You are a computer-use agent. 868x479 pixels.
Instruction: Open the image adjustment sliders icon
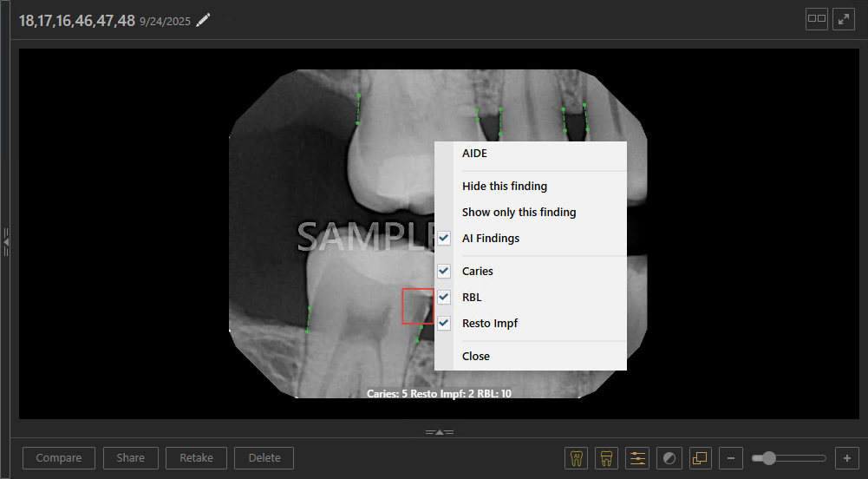click(x=637, y=458)
